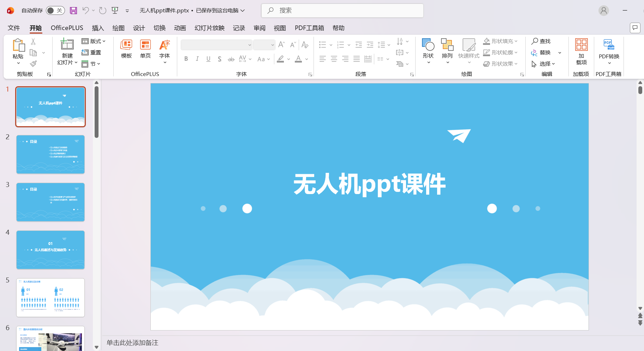Click Replace (替换) button
The height and width of the screenshot is (351, 644).
tap(541, 53)
